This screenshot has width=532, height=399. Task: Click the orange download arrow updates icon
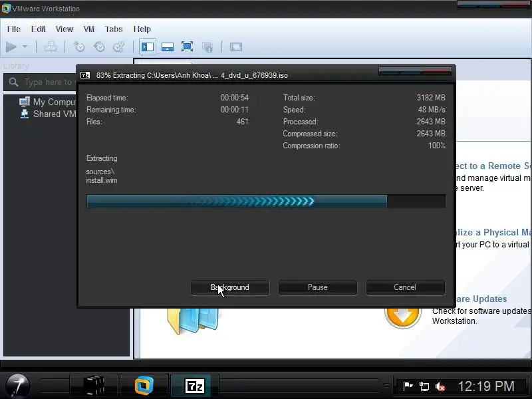403,317
